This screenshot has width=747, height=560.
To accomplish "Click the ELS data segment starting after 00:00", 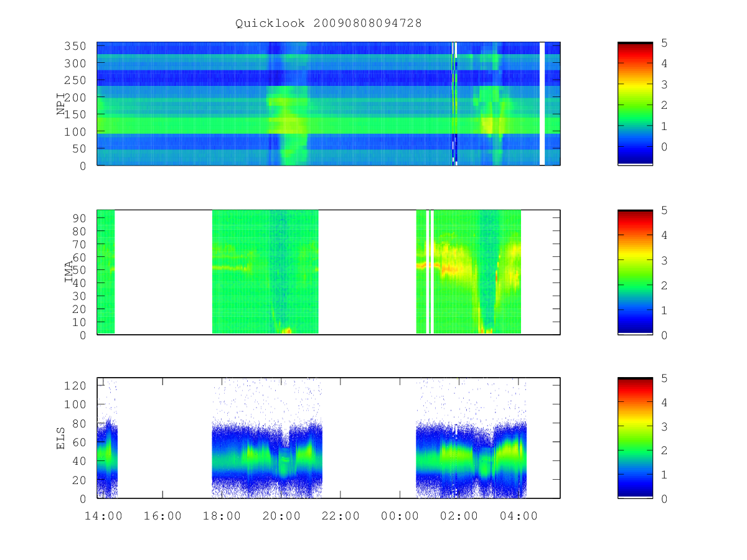I will pyautogui.click(x=471, y=437).
